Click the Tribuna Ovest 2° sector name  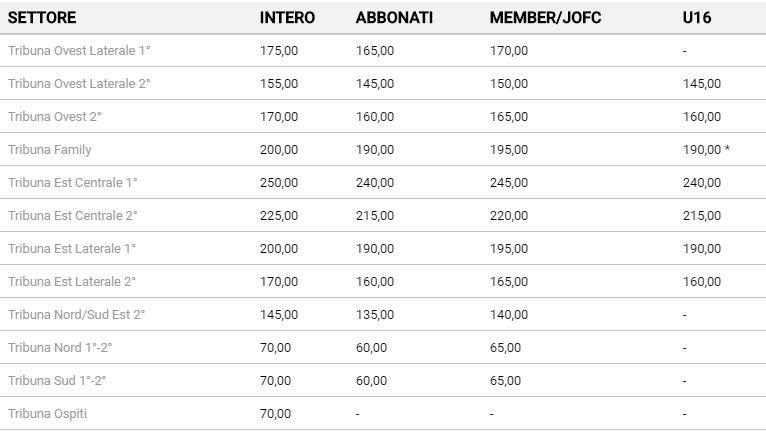click(x=55, y=117)
